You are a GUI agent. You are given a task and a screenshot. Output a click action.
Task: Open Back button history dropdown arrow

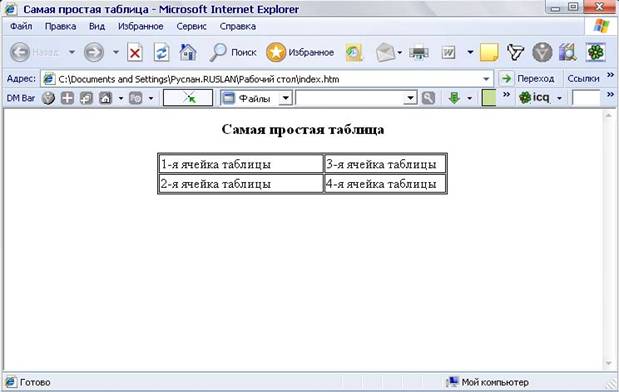(71, 52)
